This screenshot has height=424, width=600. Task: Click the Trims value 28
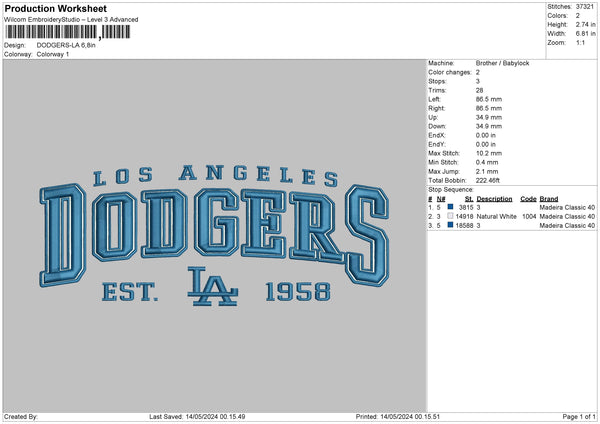(479, 90)
